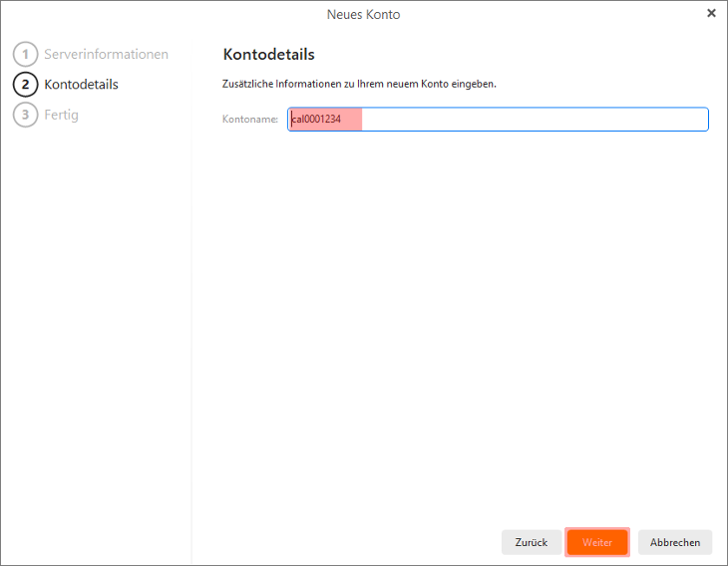Image resolution: width=728 pixels, height=566 pixels.
Task: Click the step 2 circle icon
Action: pyautogui.click(x=25, y=85)
